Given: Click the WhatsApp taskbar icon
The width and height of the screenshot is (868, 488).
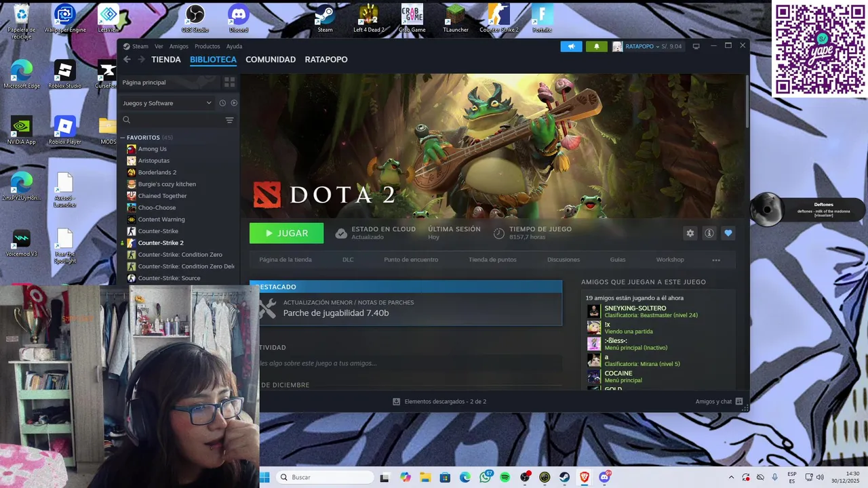Looking at the screenshot, I should 486,477.
